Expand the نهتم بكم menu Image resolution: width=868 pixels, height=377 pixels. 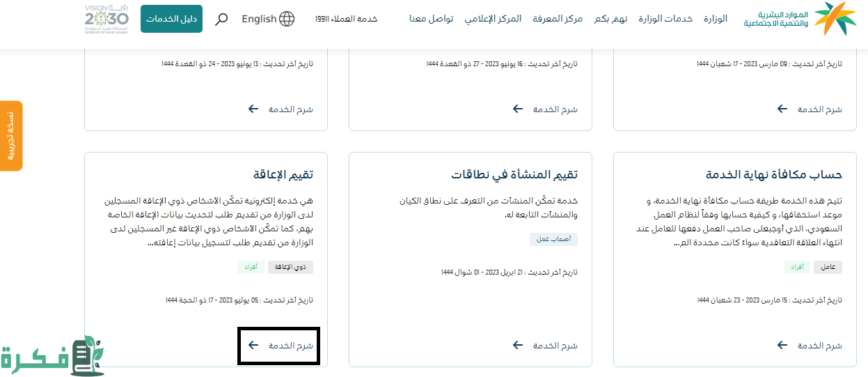(610, 19)
